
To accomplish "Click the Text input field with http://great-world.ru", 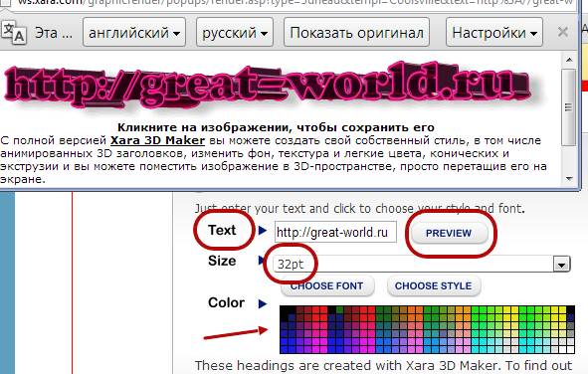I will tap(335, 232).
